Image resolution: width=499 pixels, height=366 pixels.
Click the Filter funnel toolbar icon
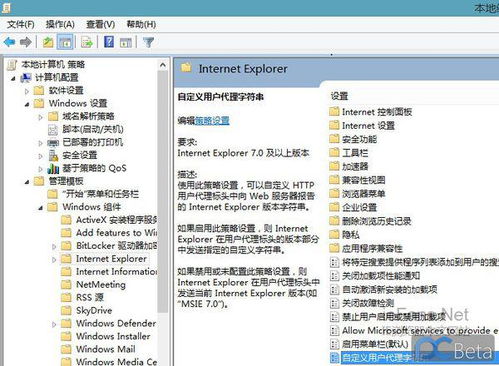pos(148,42)
